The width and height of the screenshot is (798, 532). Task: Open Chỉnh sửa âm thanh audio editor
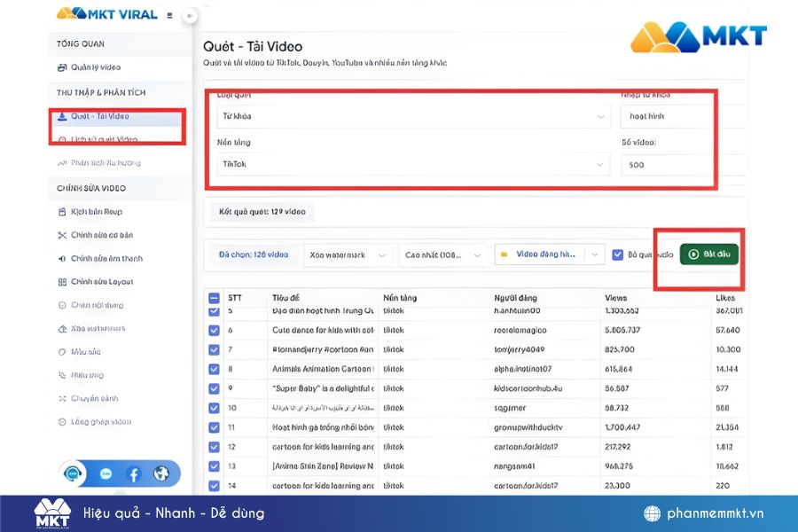[x=96, y=258]
